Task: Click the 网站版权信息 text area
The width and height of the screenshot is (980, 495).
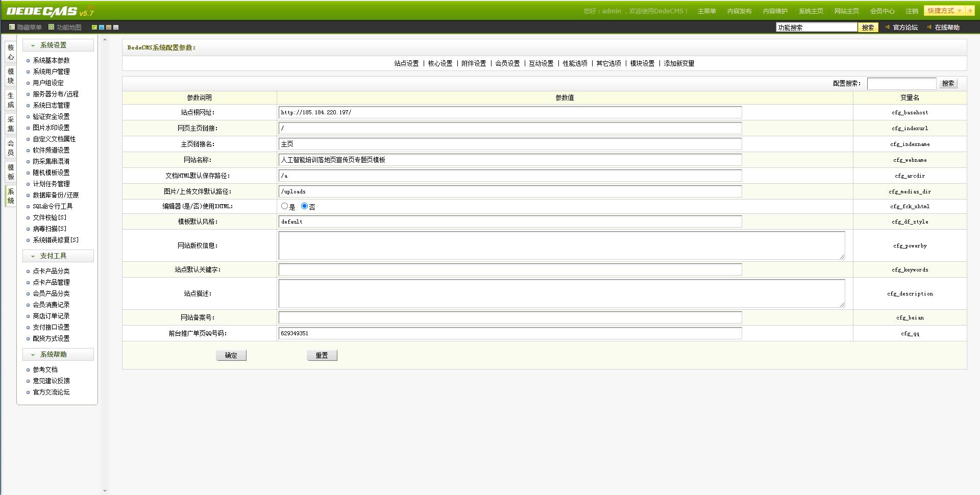Action: 562,245
